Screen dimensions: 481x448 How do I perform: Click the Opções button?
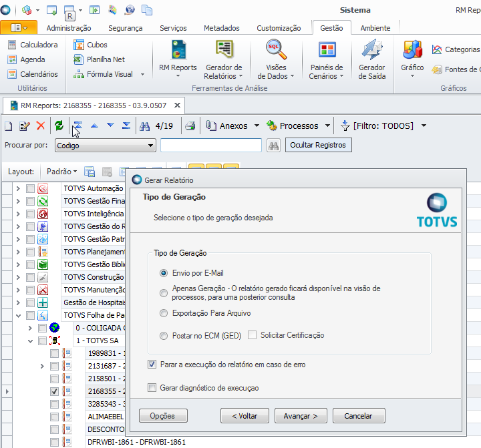(163, 416)
